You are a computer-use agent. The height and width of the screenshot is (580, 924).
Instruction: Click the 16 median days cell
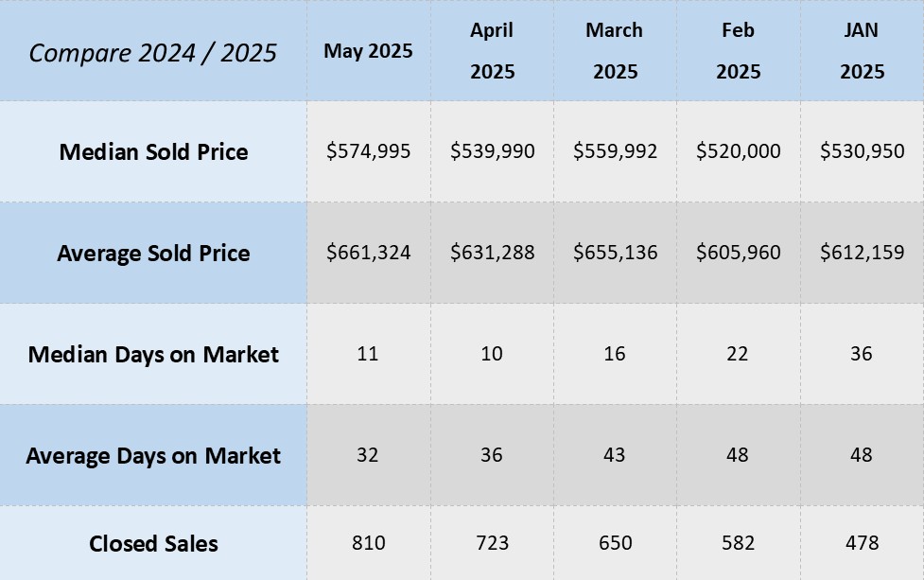[x=615, y=354]
